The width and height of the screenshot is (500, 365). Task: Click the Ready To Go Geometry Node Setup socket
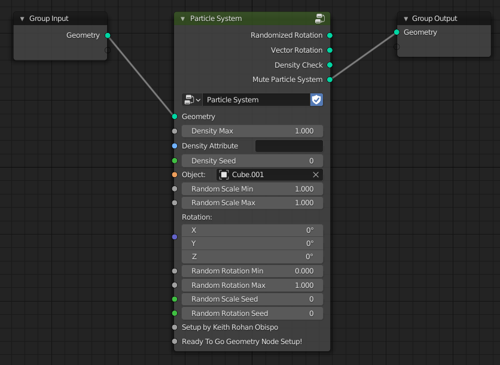[175, 341]
